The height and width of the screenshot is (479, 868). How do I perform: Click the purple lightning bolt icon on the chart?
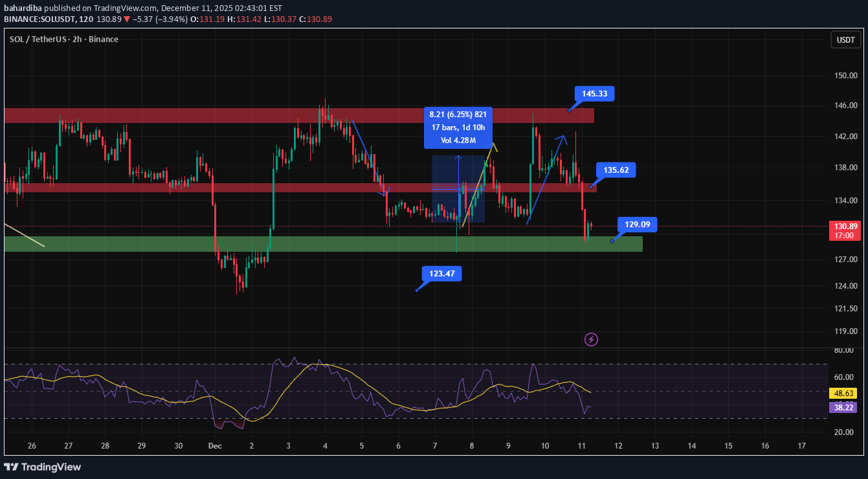click(x=591, y=339)
